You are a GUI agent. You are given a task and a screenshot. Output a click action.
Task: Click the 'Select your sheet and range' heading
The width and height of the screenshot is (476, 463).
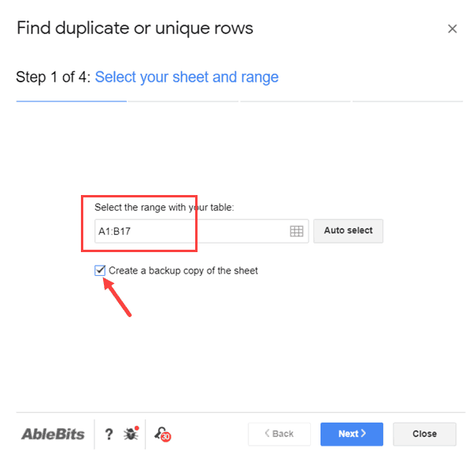(x=186, y=77)
